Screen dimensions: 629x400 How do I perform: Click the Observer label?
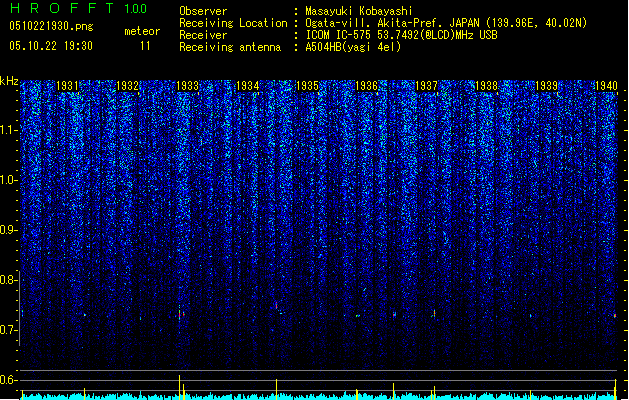(x=203, y=11)
